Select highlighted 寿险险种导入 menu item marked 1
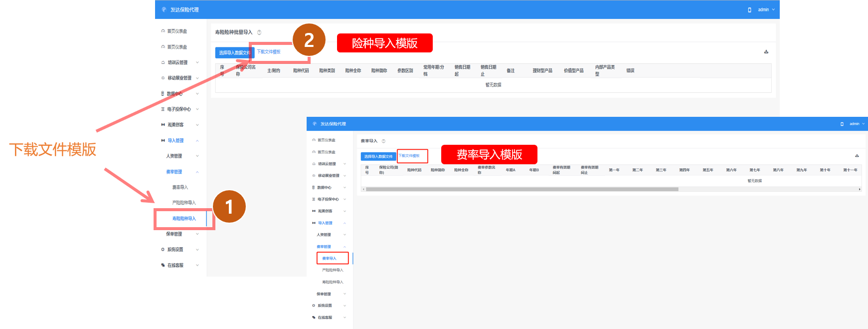Image resolution: width=868 pixels, height=329 pixels. 184,219
